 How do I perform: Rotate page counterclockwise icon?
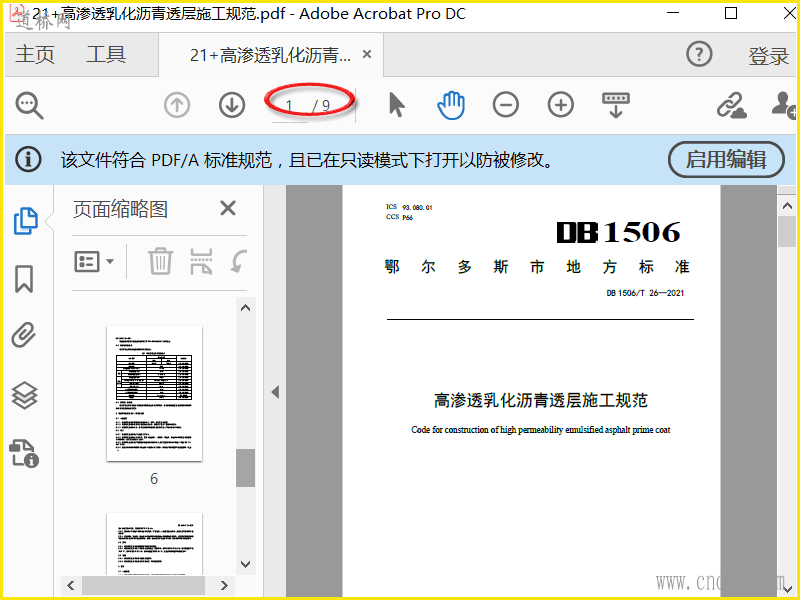click(238, 261)
